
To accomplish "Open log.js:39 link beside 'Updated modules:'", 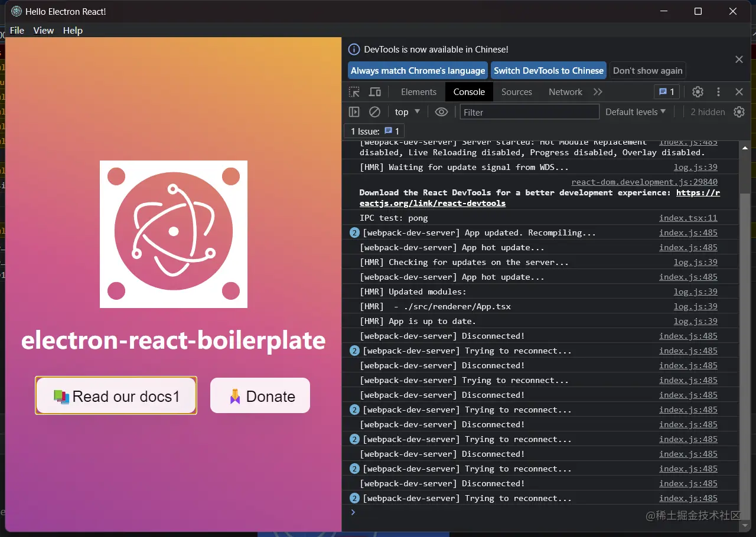I will 696,292.
